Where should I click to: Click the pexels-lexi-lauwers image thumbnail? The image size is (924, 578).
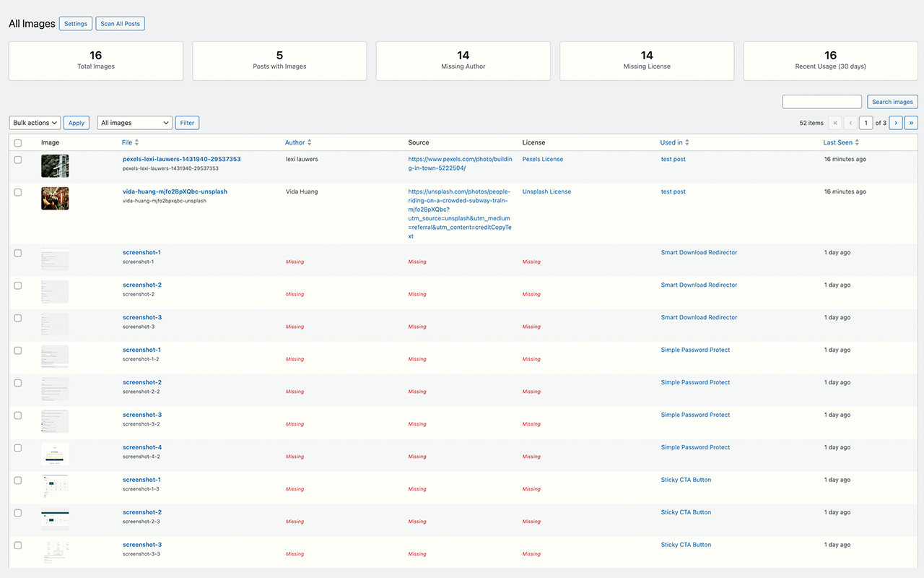point(54,165)
